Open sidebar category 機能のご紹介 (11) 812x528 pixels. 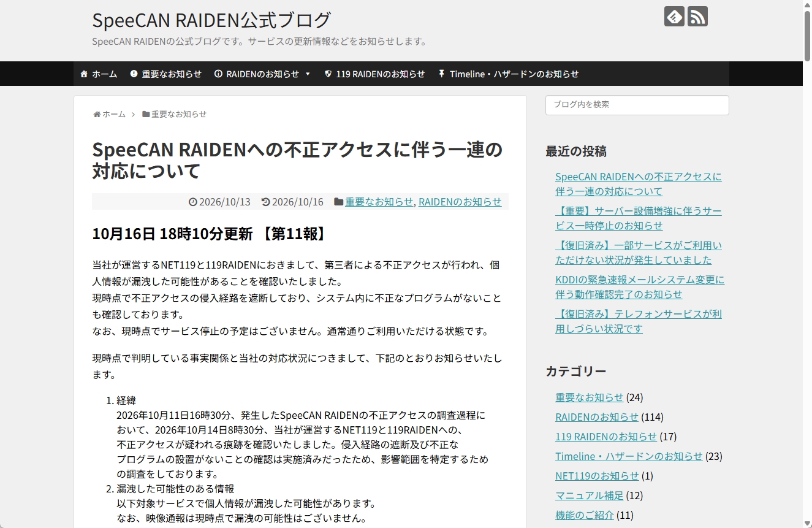585,515
